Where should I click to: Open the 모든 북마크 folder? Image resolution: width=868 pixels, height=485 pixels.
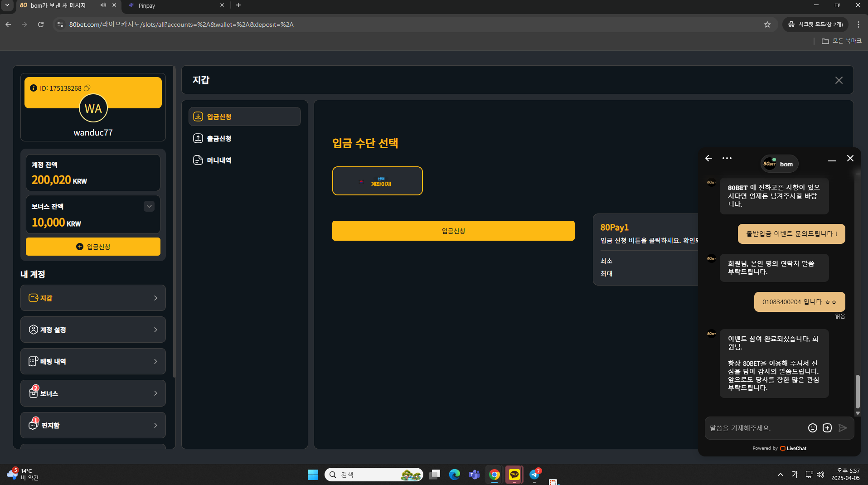pyautogui.click(x=841, y=41)
